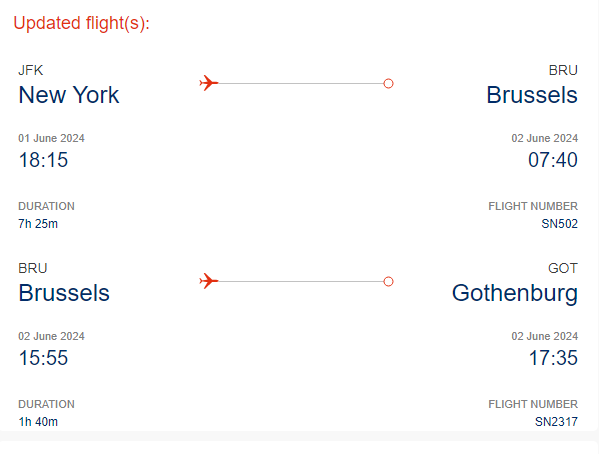Click the 1h 40m duration value

(38, 422)
